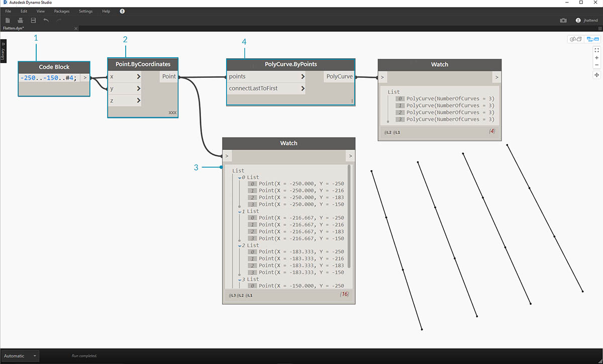Click the Pan mode arrows icon
The width and height of the screenshot is (603, 364).
[x=596, y=75]
